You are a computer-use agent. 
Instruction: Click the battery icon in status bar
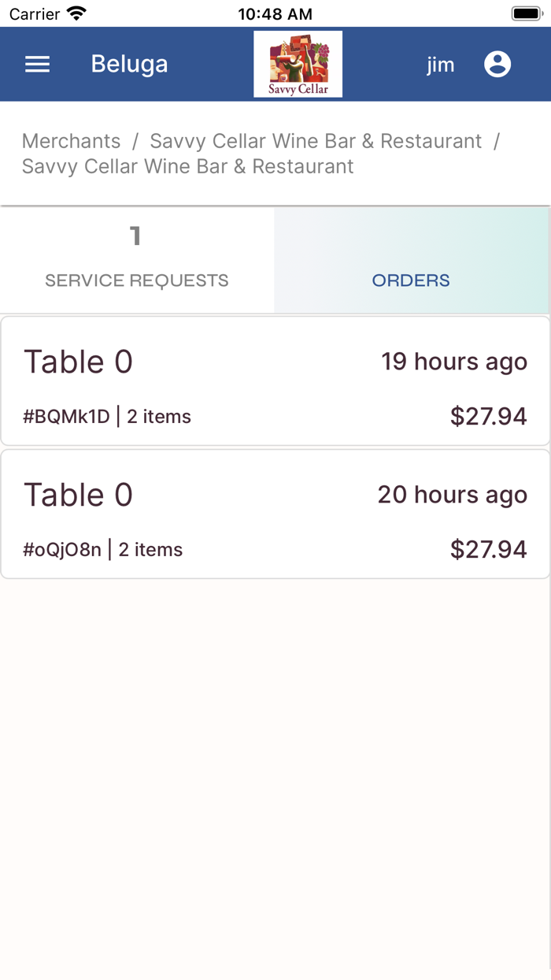point(525,13)
